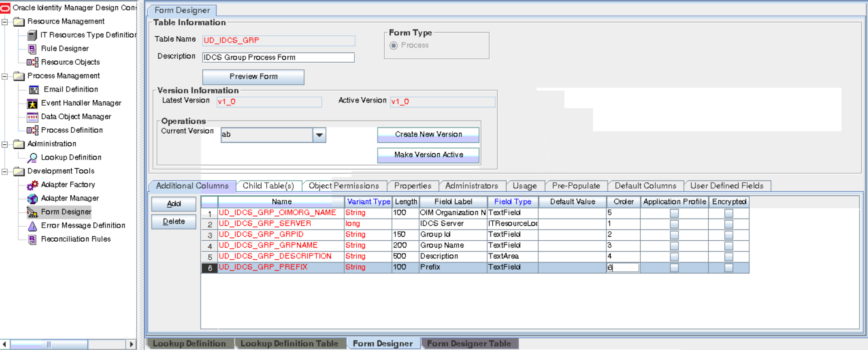868x350 pixels.
Task: Click the Error Message Definition warning icon
Action: click(x=32, y=226)
